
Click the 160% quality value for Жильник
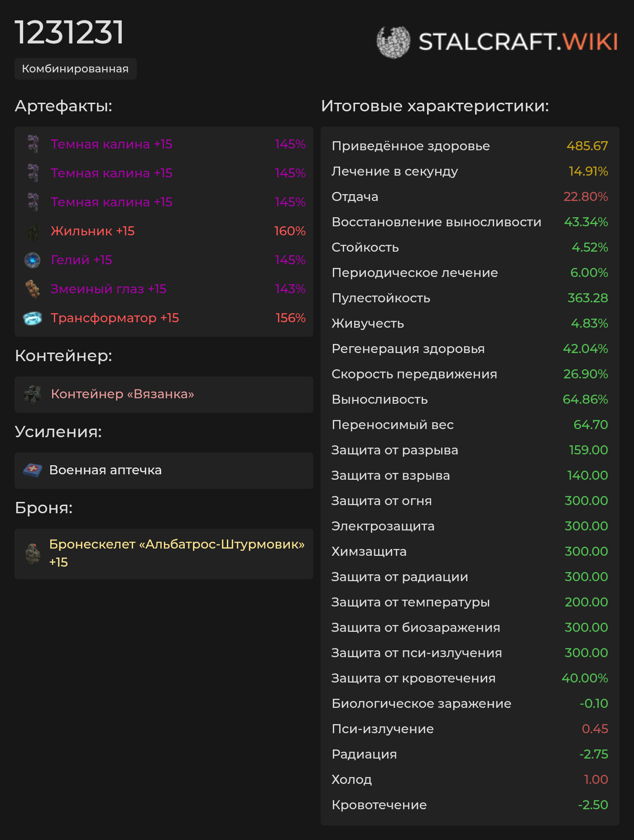tap(290, 231)
